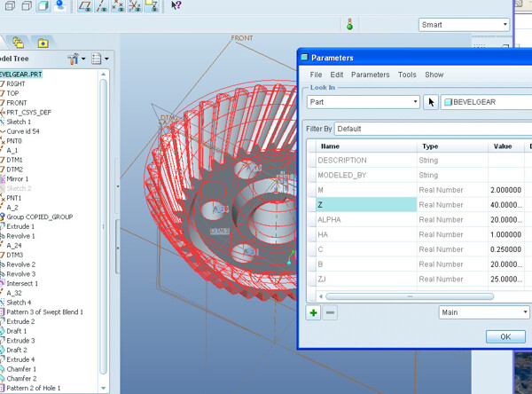Click the Revolve 1 feature icon
Screen dimensions: 532x394
click(2, 236)
